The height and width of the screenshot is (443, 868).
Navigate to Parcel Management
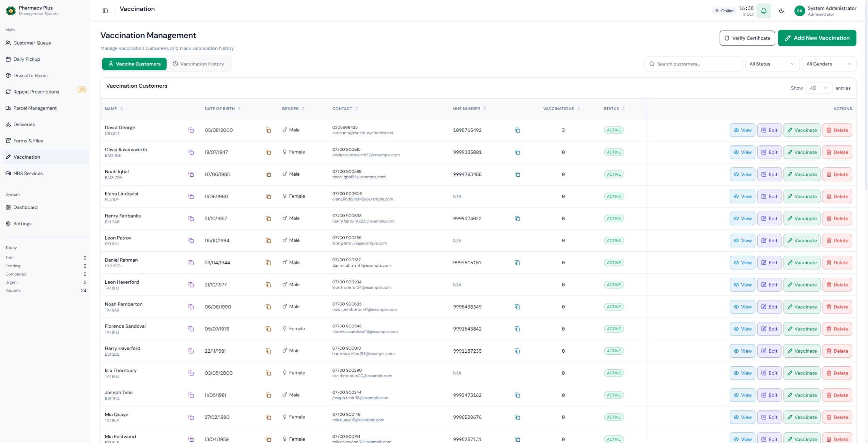[46, 108]
